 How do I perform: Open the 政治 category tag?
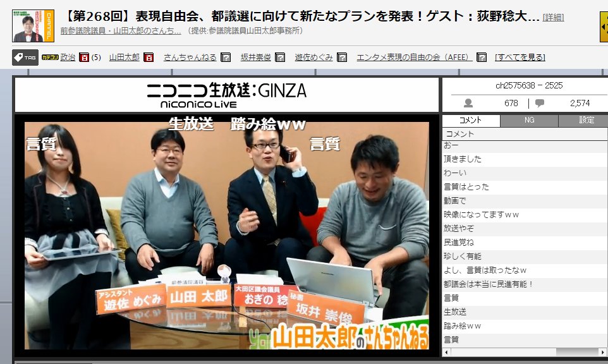point(68,58)
